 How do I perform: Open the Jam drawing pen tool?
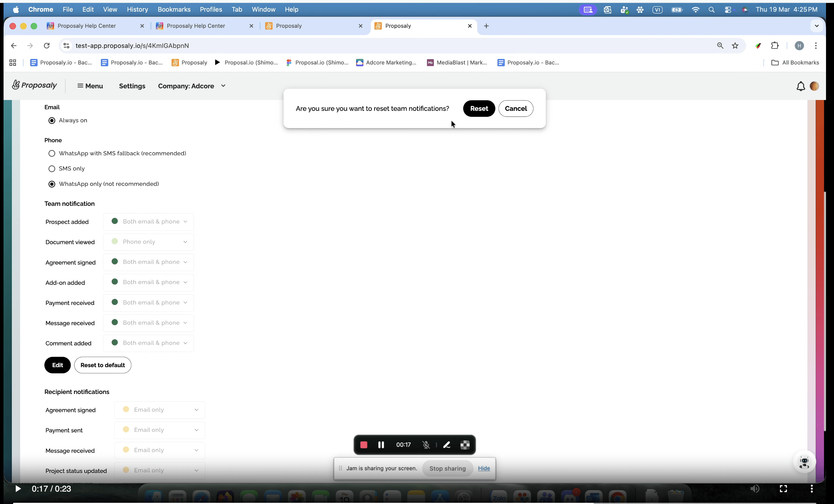click(x=447, y=445)
